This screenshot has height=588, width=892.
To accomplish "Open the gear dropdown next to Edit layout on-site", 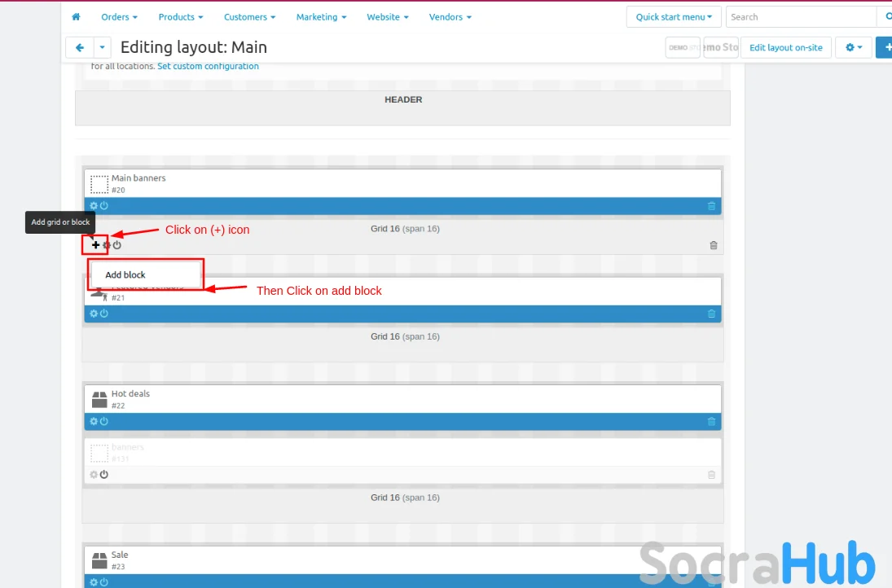I will tap(853, 47).
